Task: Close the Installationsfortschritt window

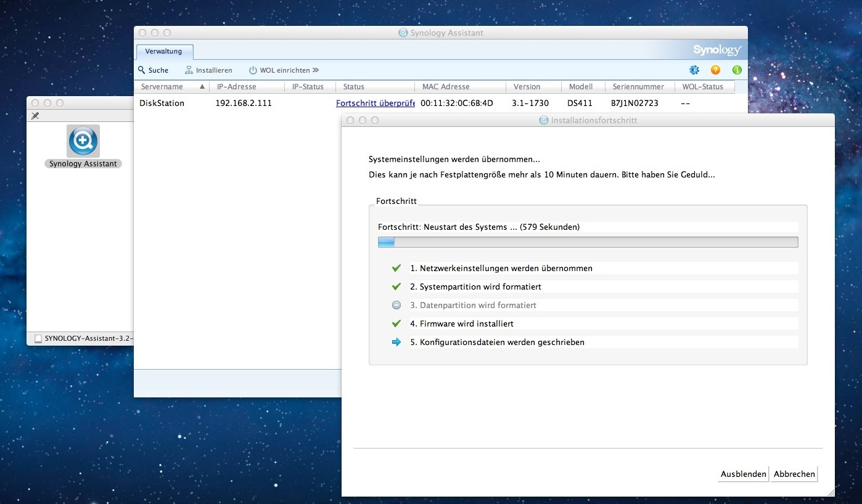Action: click(350, 120)
